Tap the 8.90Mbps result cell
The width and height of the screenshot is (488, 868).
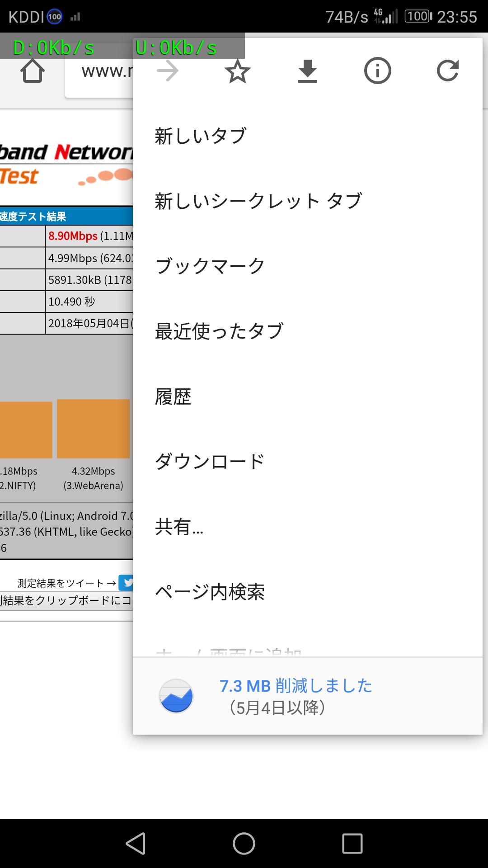[x=89, y=236]
